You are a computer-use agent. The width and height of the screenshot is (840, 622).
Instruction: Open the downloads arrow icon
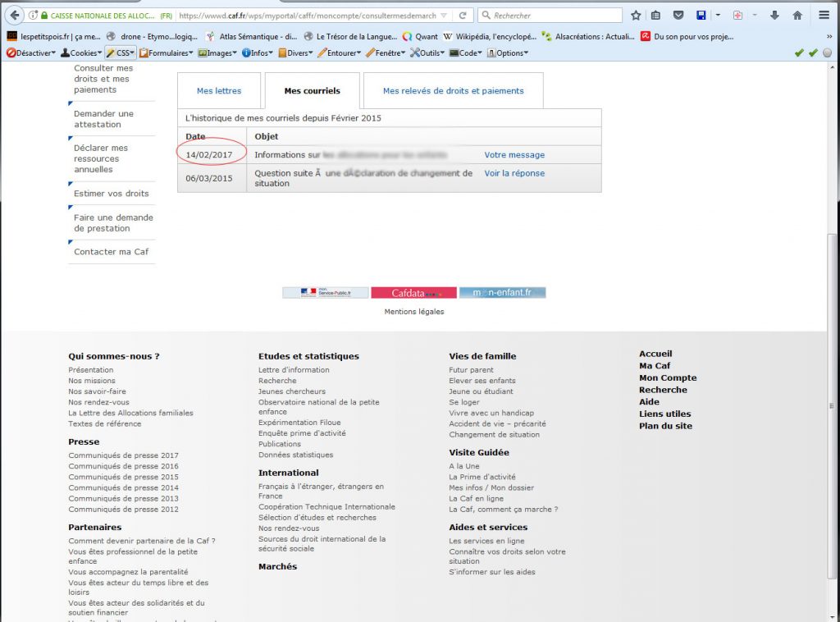[774, 16]
